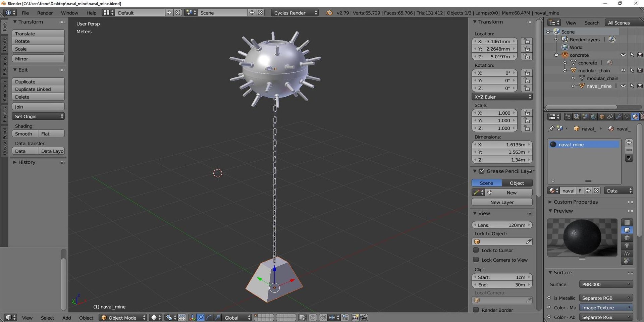Image resolution: width=644 pixels, height=322 pixels.
Task: Open the Render properties tab camera icon
Action: pos(568,117)
